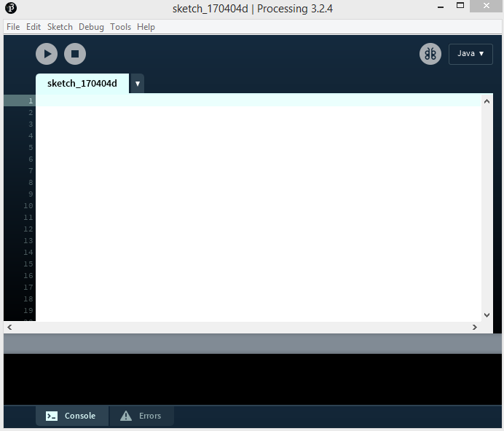The width and height of the screenshot is (504, 431).
Task: Switch to the Errors panel
Action: pos(141,416)
